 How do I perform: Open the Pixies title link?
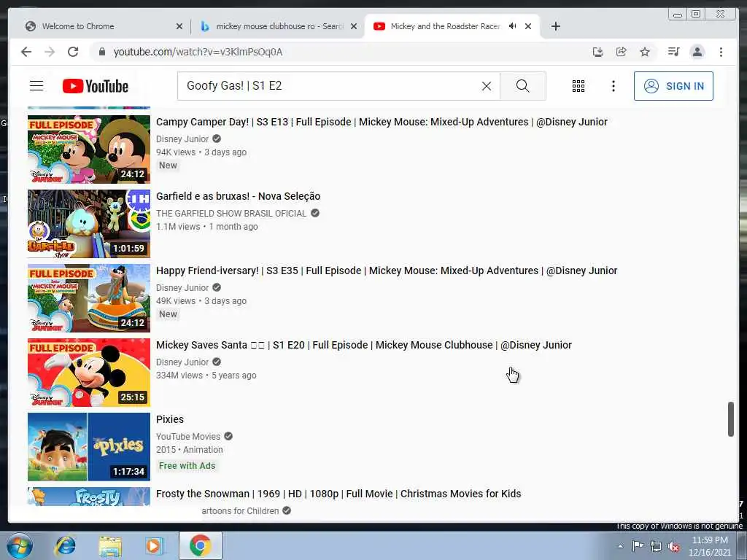click(x=170, y=419)
